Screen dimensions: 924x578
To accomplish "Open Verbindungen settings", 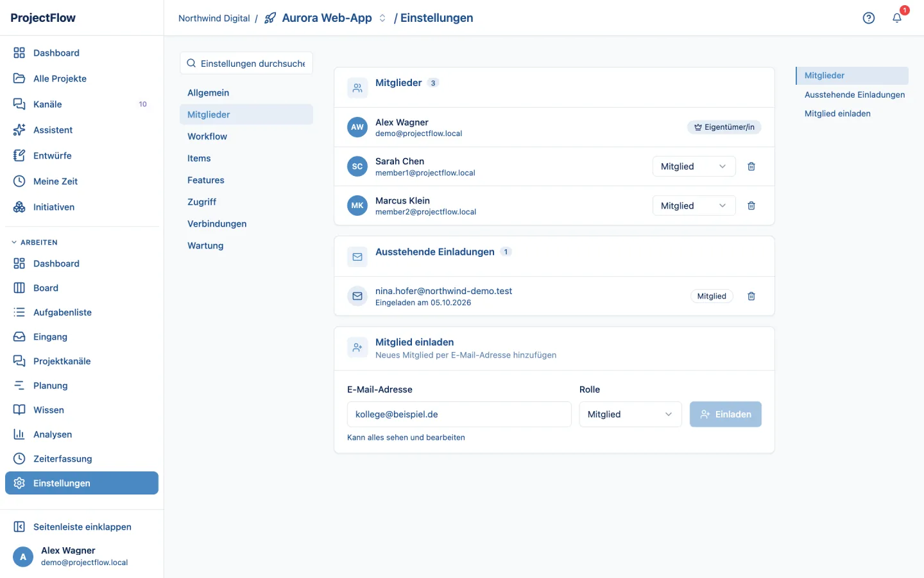I will (246, 223).
